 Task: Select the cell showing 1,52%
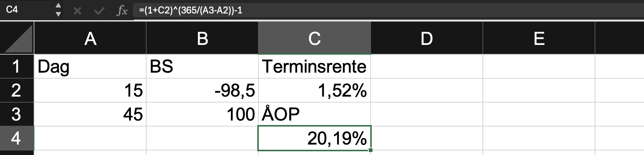(315, 90)
